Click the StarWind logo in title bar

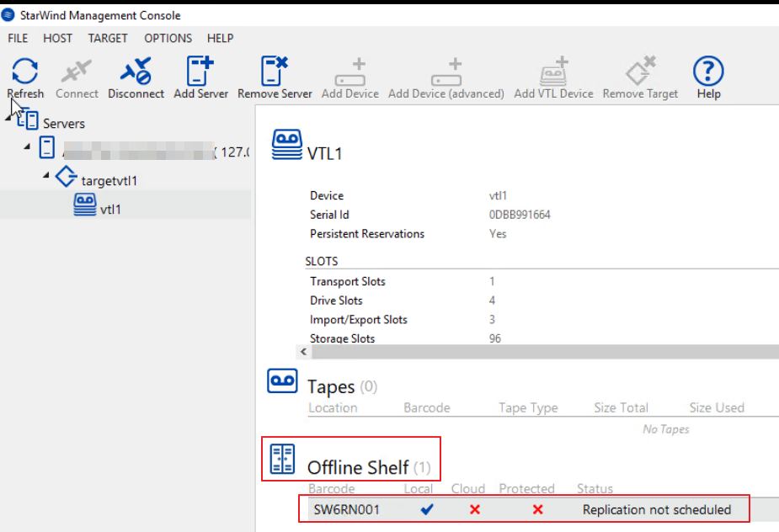pos(8,15)
